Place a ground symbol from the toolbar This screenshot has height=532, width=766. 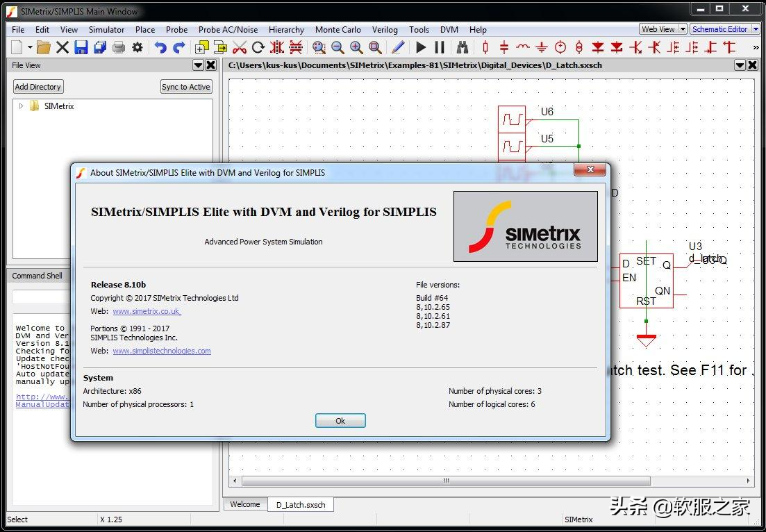click(x=542, y=47)
